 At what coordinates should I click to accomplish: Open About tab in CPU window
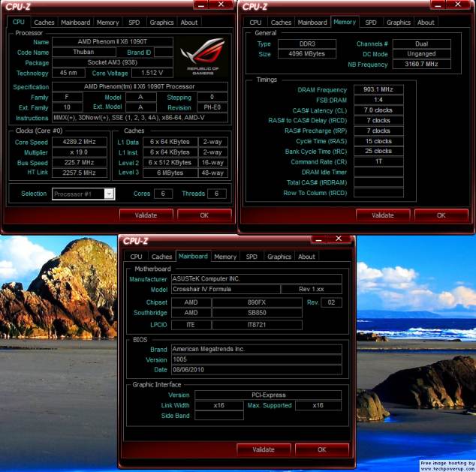tap(188, 23)
